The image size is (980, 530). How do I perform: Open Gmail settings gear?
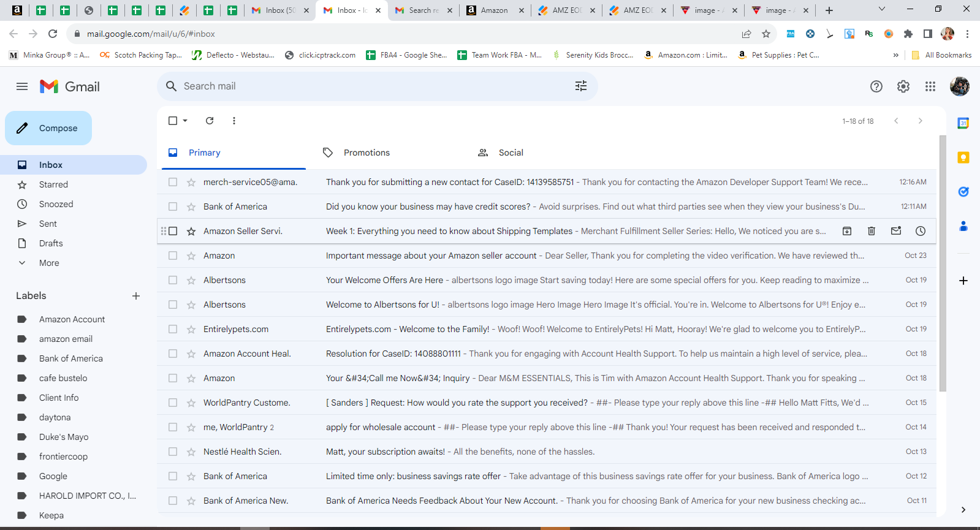(903, 86)
